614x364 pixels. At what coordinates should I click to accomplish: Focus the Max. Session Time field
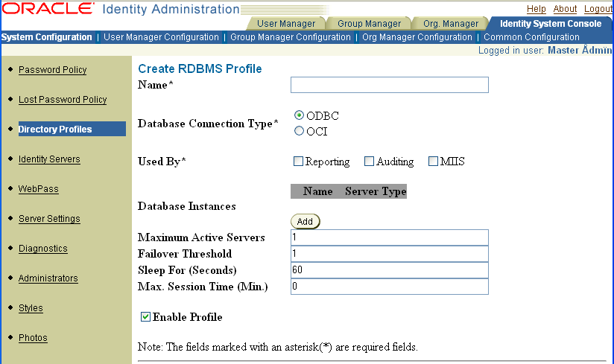389,287
